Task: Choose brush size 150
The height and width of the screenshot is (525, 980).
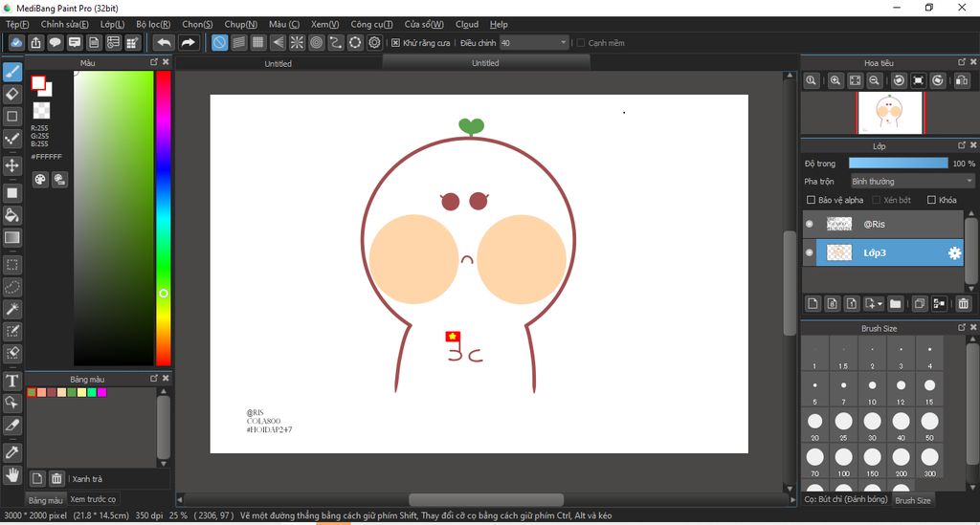Action: tap(872, 461)
